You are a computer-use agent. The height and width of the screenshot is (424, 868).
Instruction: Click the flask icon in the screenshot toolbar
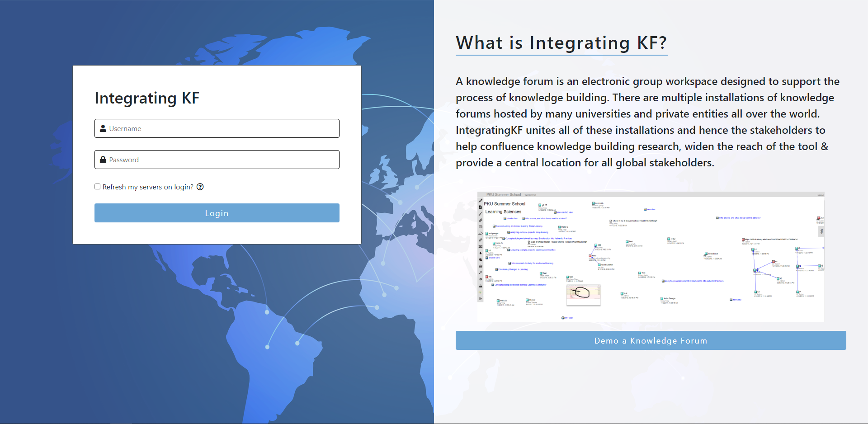pyautogui.click(x=481, y=286)
